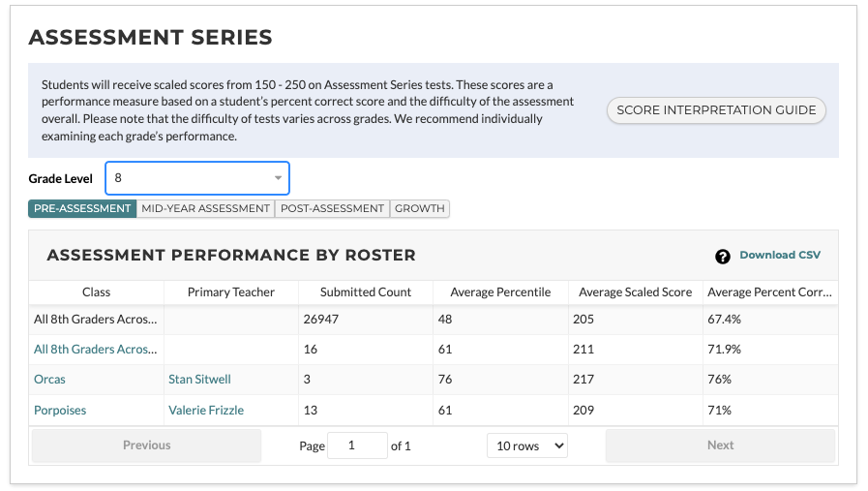Select the Growth tab
Viewport: 868px width, 491px height.
419,208
